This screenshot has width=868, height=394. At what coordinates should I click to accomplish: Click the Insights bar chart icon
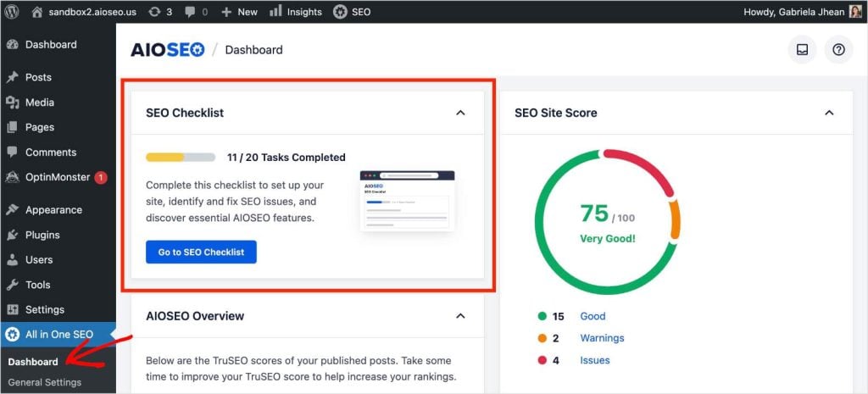[275, 11]
